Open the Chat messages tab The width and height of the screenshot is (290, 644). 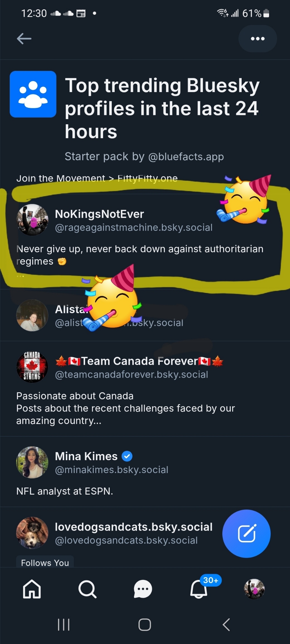(143, 589)
